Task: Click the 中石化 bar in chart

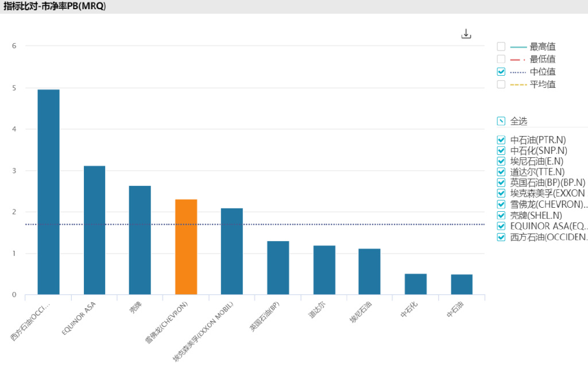Action: point(416,284)
